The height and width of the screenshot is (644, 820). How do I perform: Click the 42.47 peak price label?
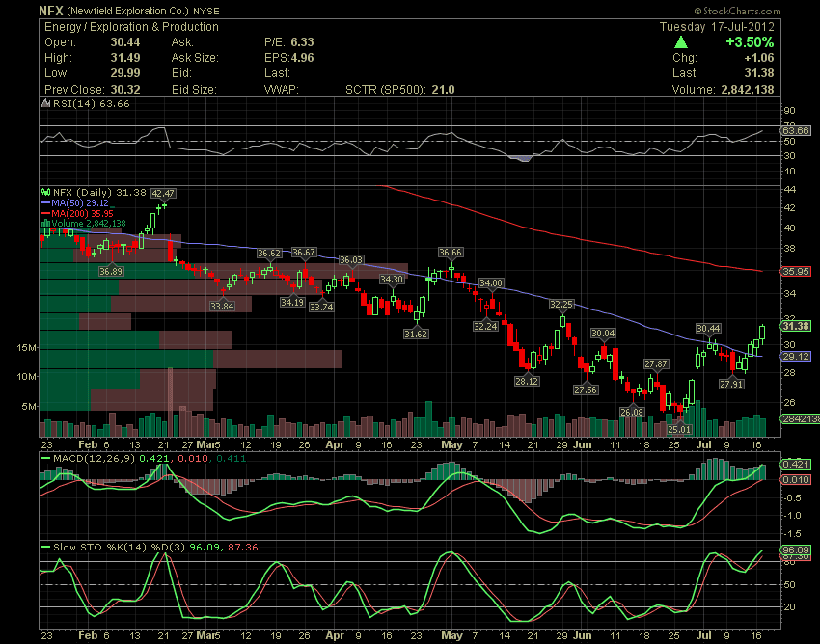[x=163, y=194]
